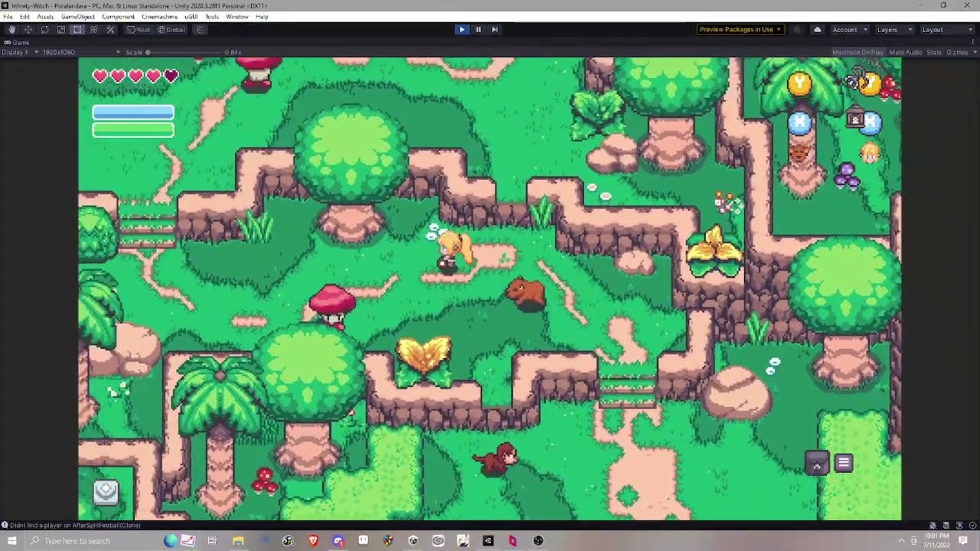Open Task View on the taskbar
The width and height of the screenshot is (980, 551).
[212, 541]
